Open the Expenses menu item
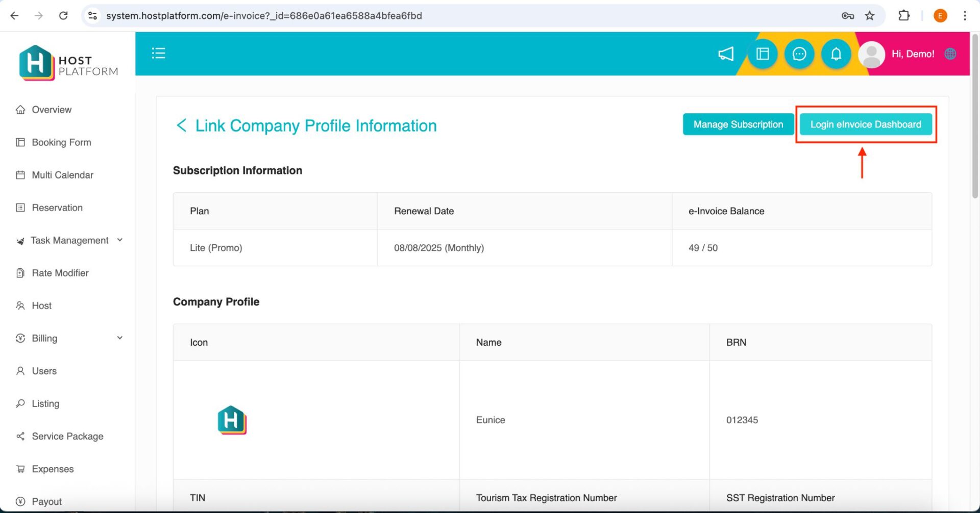Image resolution: width=980 pixels, height=513 pixels. click(53, 469)
